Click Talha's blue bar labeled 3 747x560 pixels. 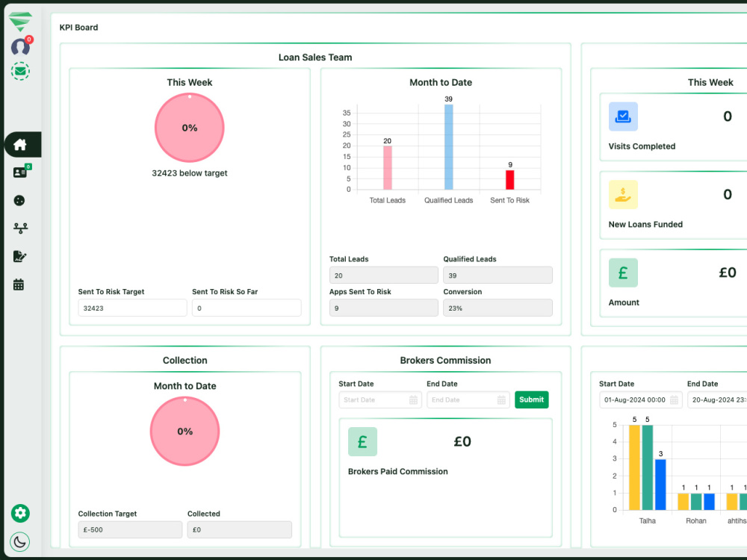[x=660, y=485]
